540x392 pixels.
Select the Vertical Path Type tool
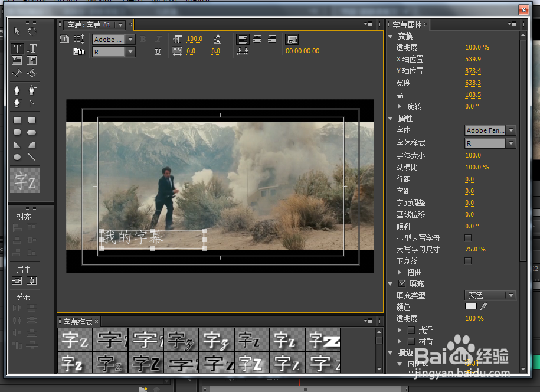tap(32, 73)
